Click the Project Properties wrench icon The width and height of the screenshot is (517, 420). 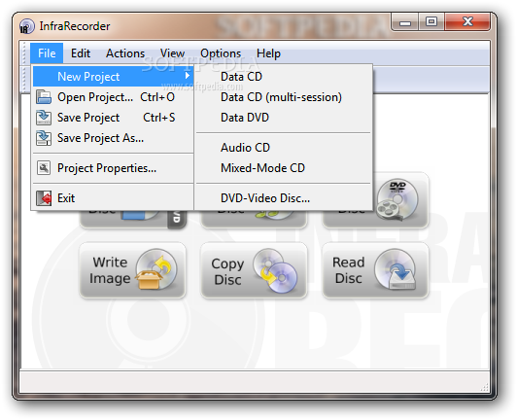coord(44,168)
